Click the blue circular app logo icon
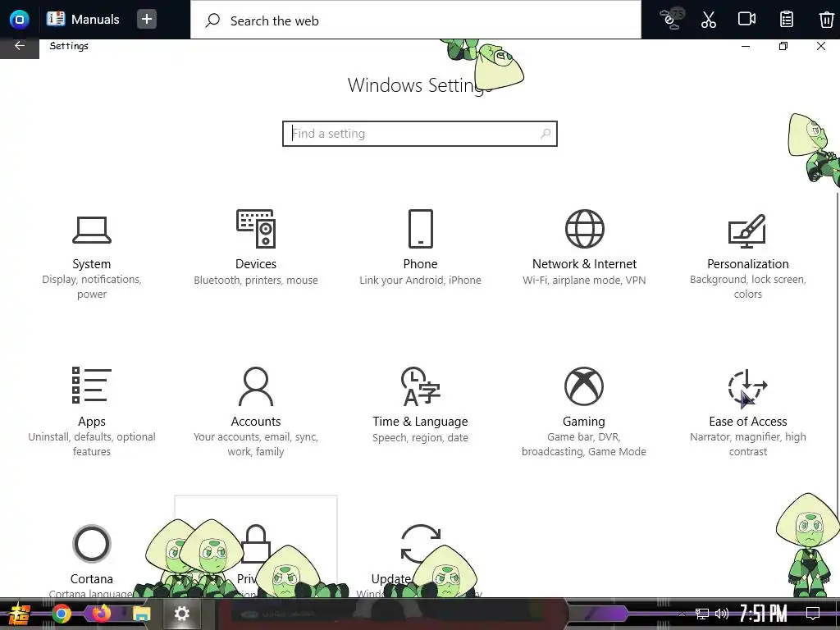The image size is (840, 630). (20, 20)
